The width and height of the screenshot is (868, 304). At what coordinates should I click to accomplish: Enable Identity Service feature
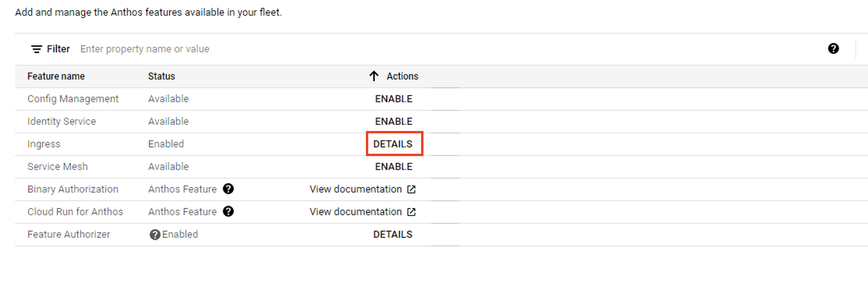[393, 122]
